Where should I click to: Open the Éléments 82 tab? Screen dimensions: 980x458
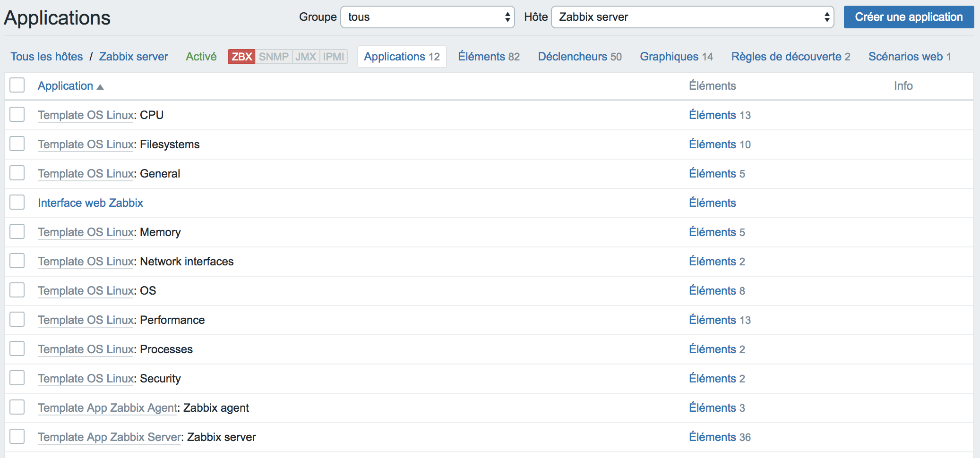pyautogui.click(x=489, y=57)
